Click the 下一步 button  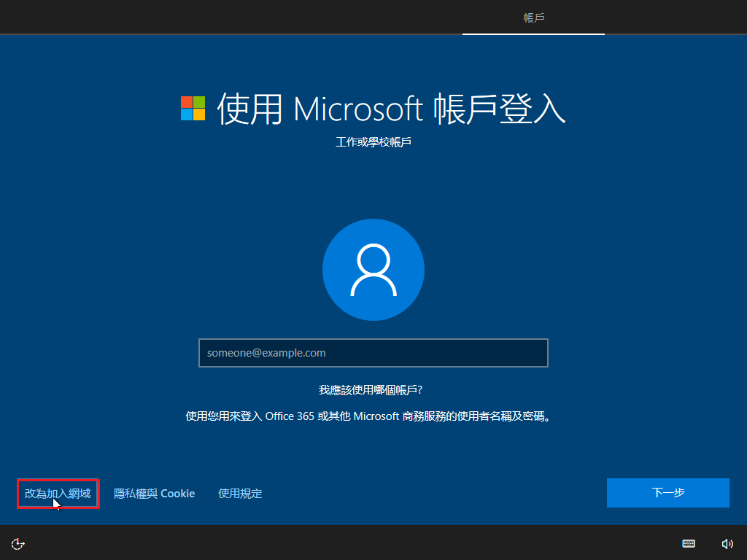pyautogui.click(x=668, y=492)
